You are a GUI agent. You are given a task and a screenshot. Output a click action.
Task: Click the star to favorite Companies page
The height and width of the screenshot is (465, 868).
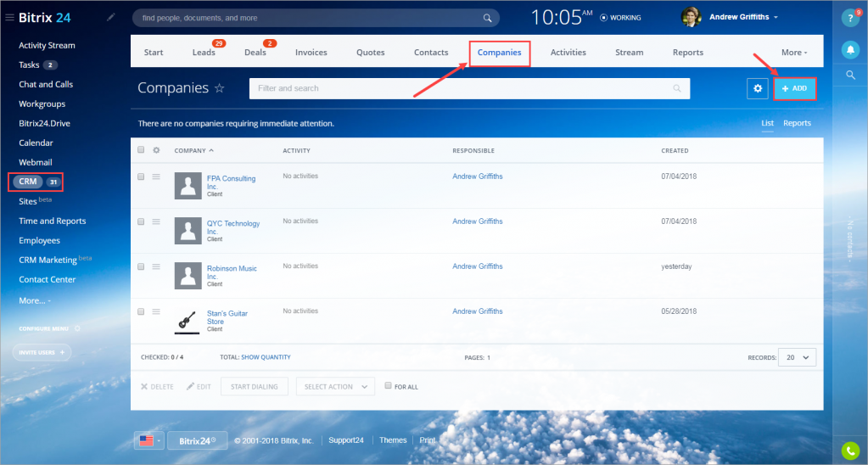(x=219, y=88)
